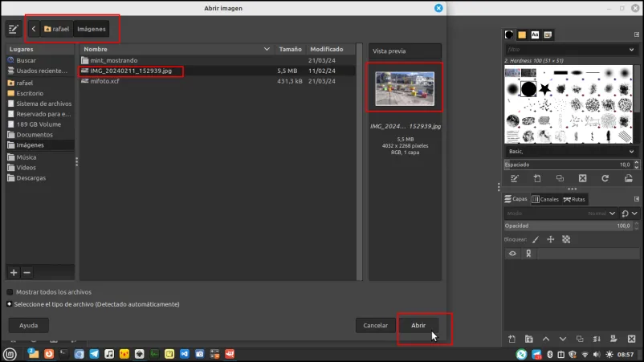Create a new layer in the layers panel
The width and height of the screenshot is (644, 362).
tap(512, 339)
